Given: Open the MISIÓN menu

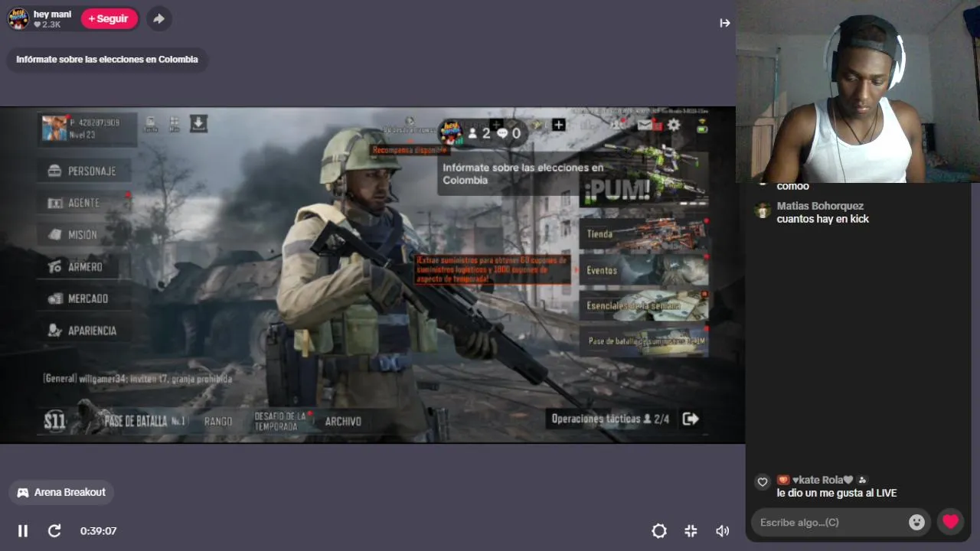Looking at the screenshot, I should (x=83, y=235).
